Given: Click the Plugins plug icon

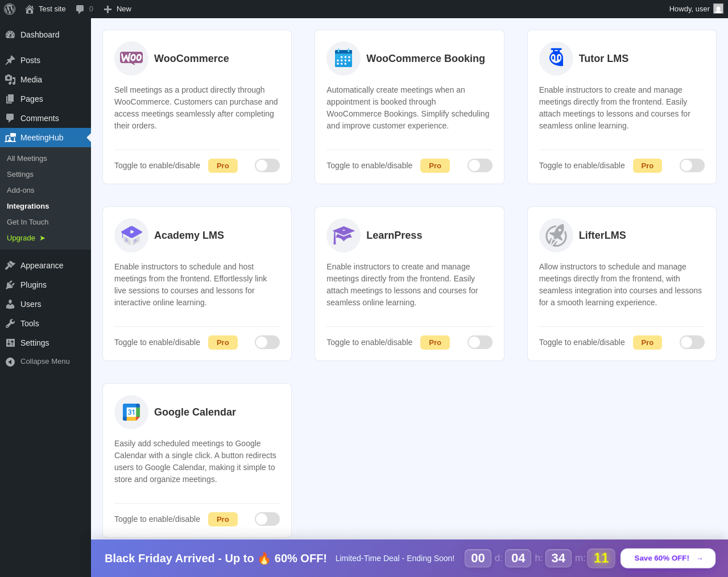Looking at the screenshot, I should [x=10, y=285].
